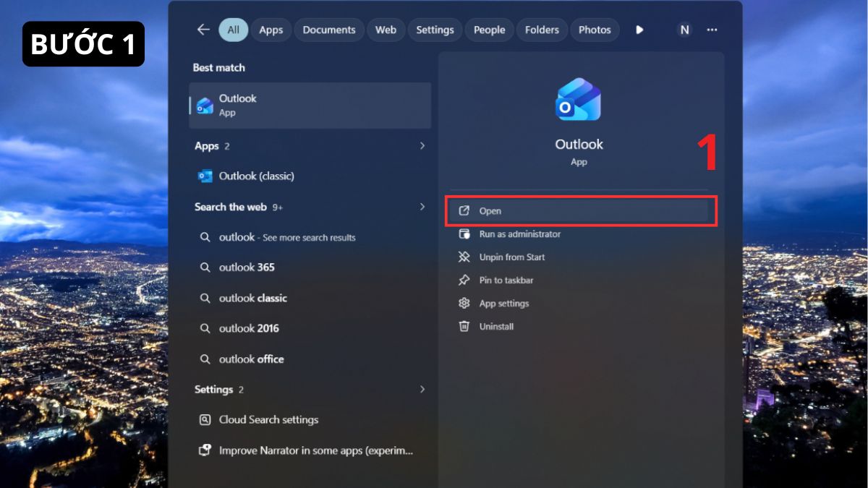The height and width of the screenshot is (488, 868).
Task: Click search icon beside outlook see more results
Action: pos(205,237)
